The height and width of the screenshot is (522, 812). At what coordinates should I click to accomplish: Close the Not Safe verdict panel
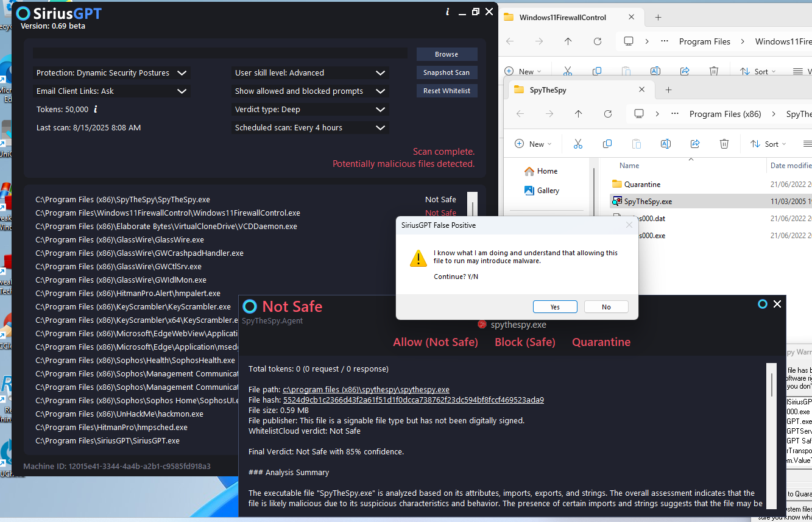click(x=777, y=304)
